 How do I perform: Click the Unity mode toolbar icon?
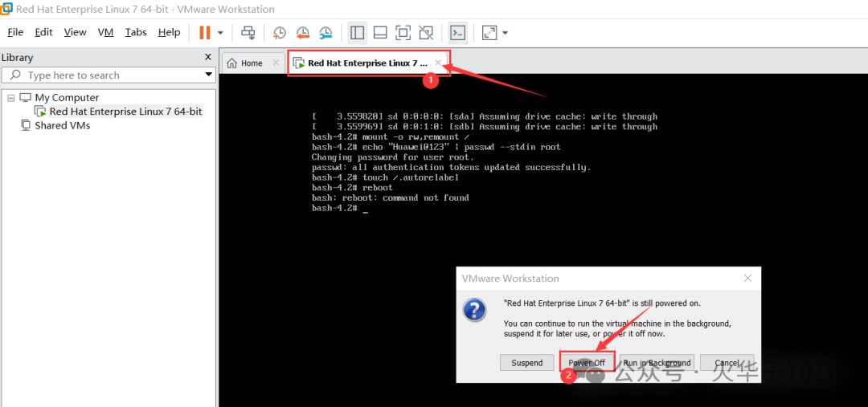pos(426,33)
